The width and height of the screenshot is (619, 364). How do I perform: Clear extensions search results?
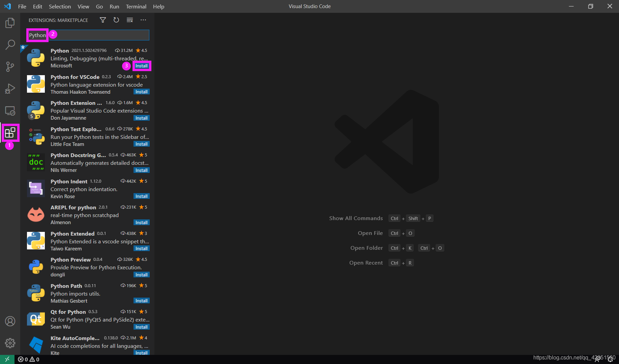coord(130,20)
